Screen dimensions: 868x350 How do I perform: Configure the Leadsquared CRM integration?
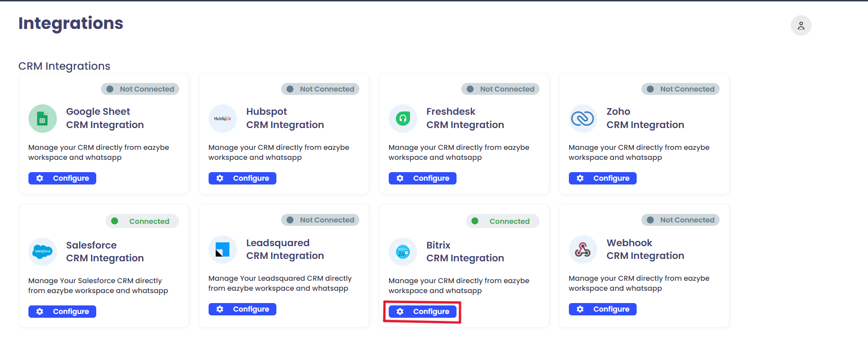[242, 309]
